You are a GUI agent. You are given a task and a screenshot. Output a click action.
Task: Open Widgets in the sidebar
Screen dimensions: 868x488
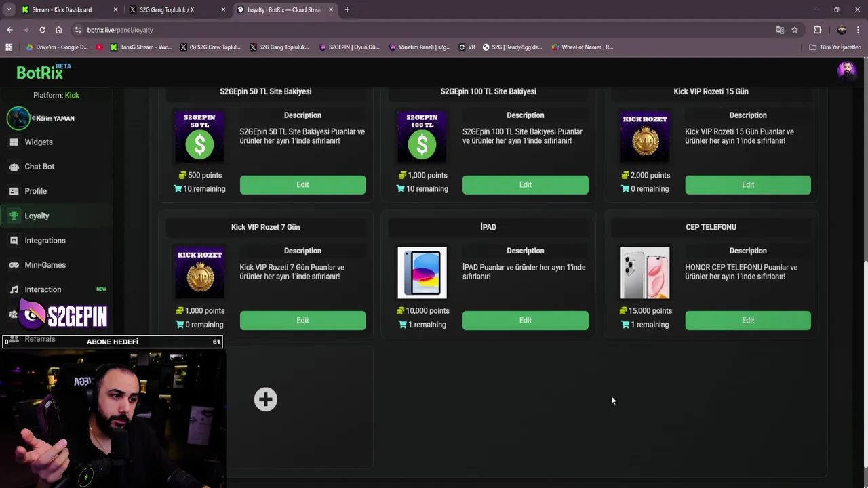point(39,142)
